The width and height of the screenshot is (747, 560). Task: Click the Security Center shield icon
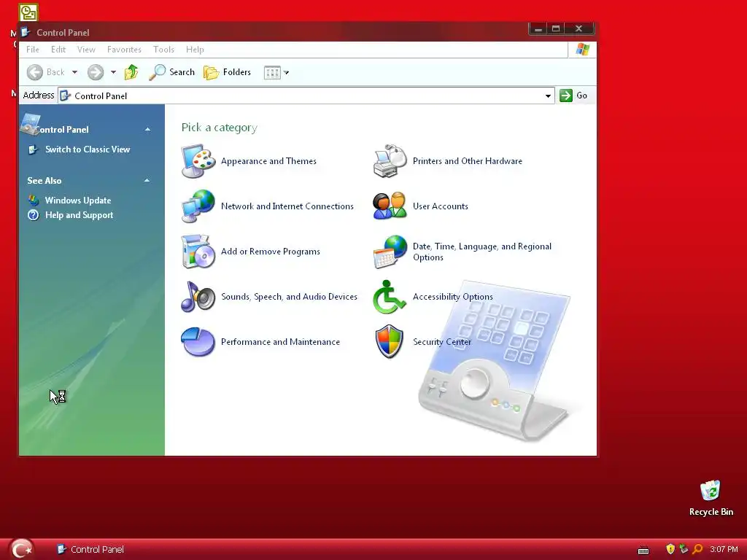pyautogui.click(x=390, y=341)
